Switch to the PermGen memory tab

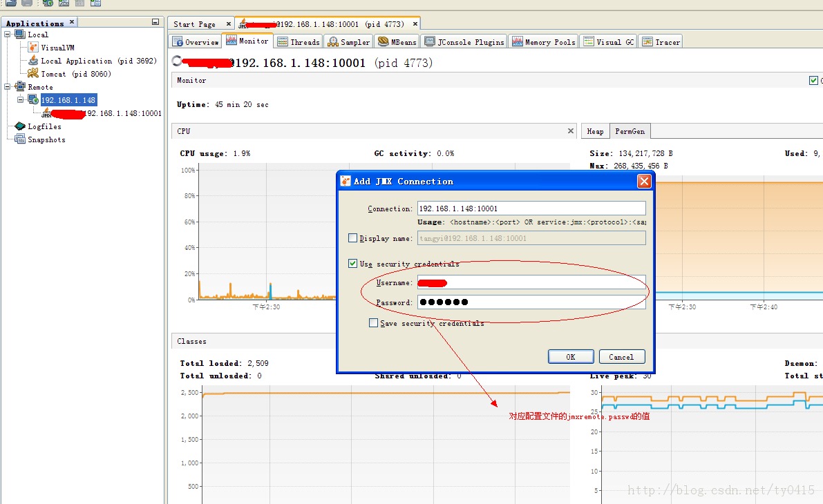tap(630, 131)
